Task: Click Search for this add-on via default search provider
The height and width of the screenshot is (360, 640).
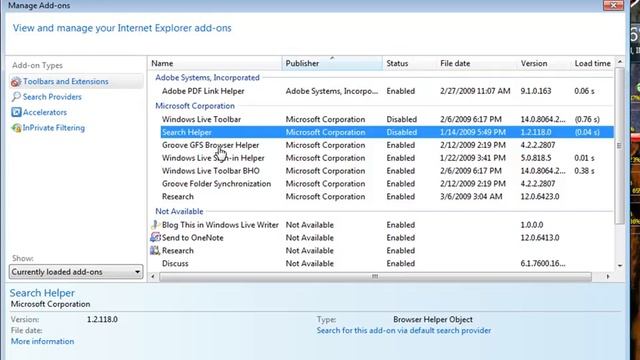Action: coord(404,331)
